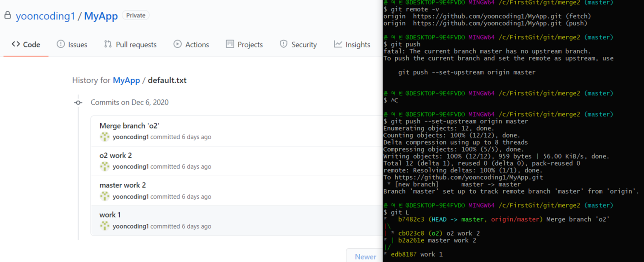644x262 pixels.
Task: Click the Security shield icon
Action: [x=283, y=44]
